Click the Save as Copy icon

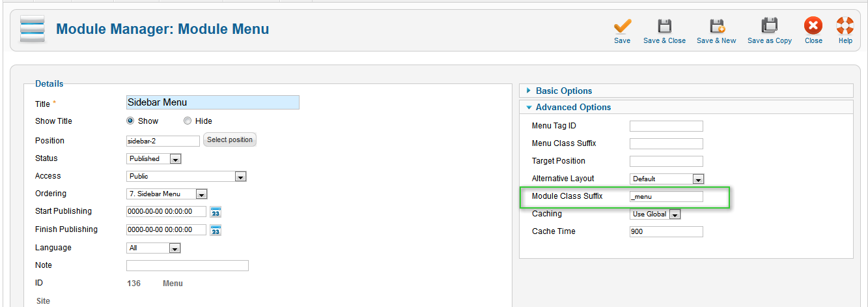(x=770, y=26)
